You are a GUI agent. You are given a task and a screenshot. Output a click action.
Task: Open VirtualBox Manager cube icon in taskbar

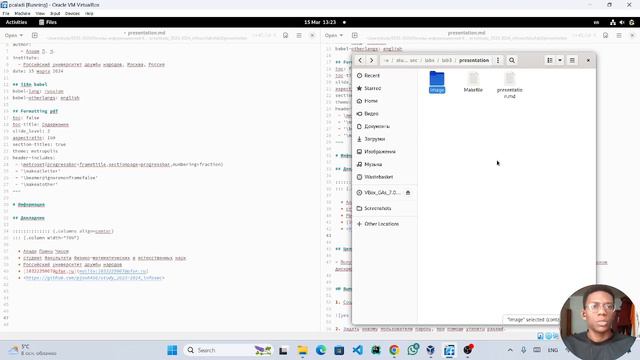click(x=431, y=350)
